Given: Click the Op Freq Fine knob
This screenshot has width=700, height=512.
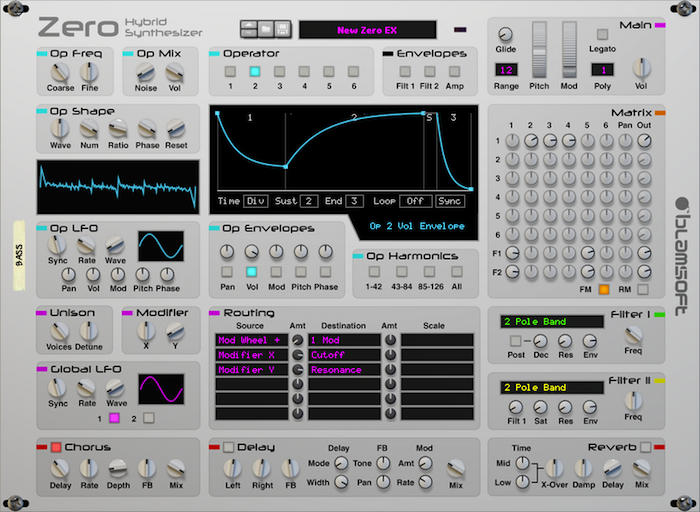Looking at the screenshot, I should point(89,71).
